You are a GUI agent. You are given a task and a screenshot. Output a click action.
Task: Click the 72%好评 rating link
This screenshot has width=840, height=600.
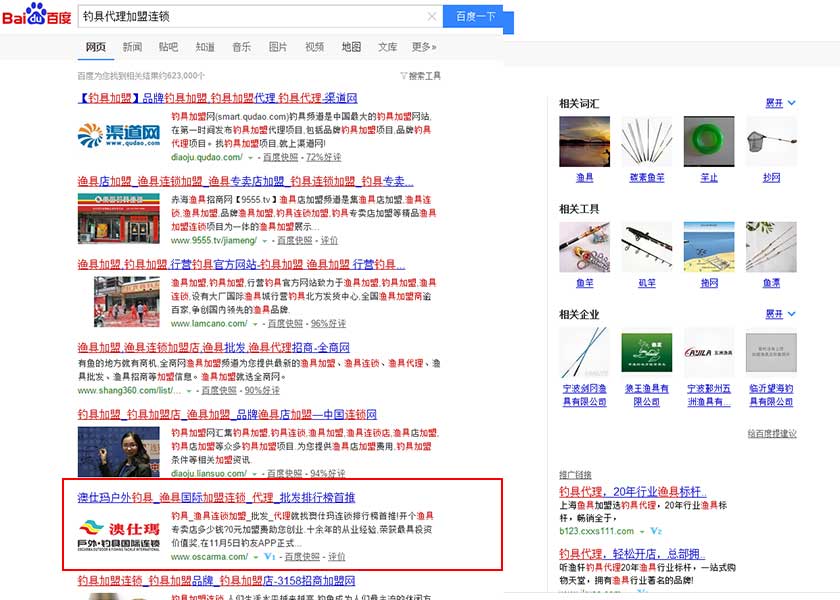click(x=324, y=157)
